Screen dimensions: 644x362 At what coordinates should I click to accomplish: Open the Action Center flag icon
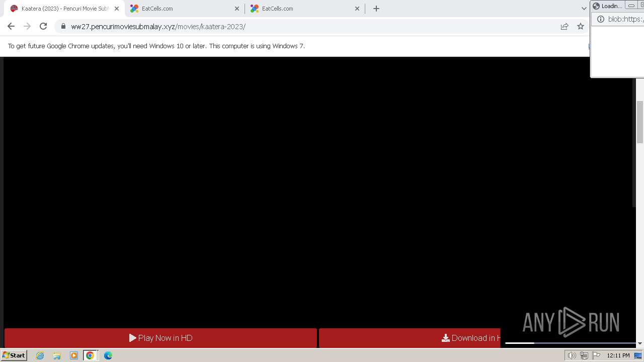(596, 355)
